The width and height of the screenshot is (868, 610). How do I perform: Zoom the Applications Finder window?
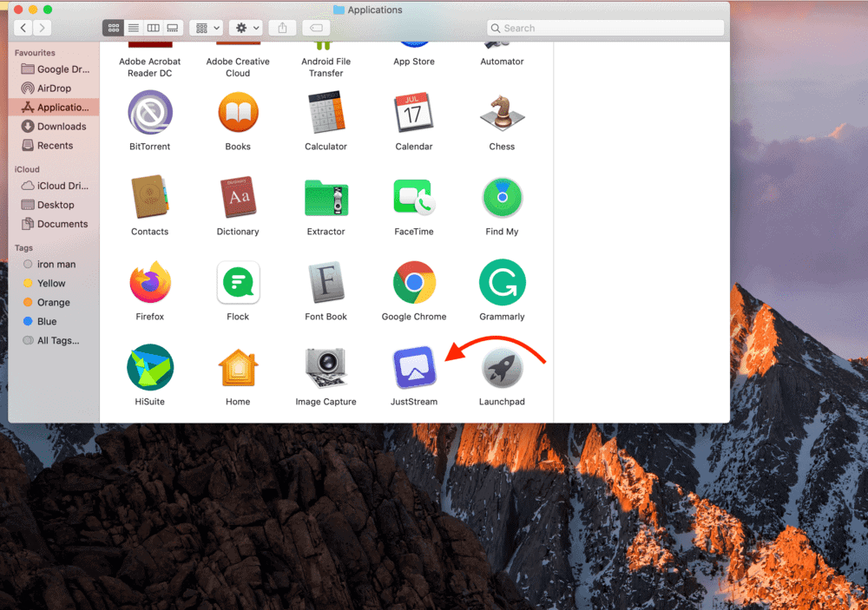point(48,10)
